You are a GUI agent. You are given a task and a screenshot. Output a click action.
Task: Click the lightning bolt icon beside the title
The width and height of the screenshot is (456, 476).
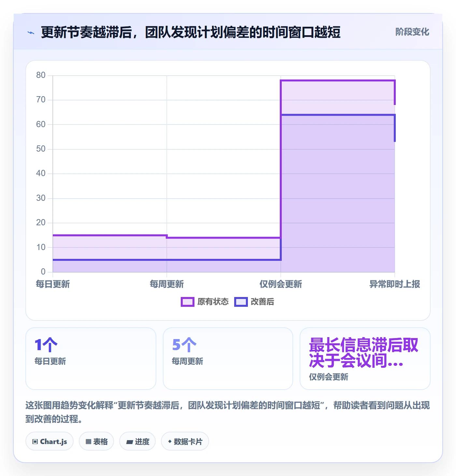31,33
